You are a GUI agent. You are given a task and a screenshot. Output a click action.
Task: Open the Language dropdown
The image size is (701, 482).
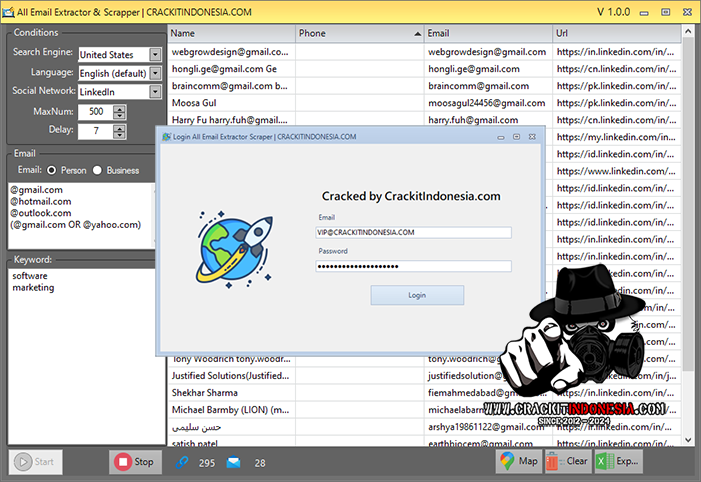tap(155, 73)
